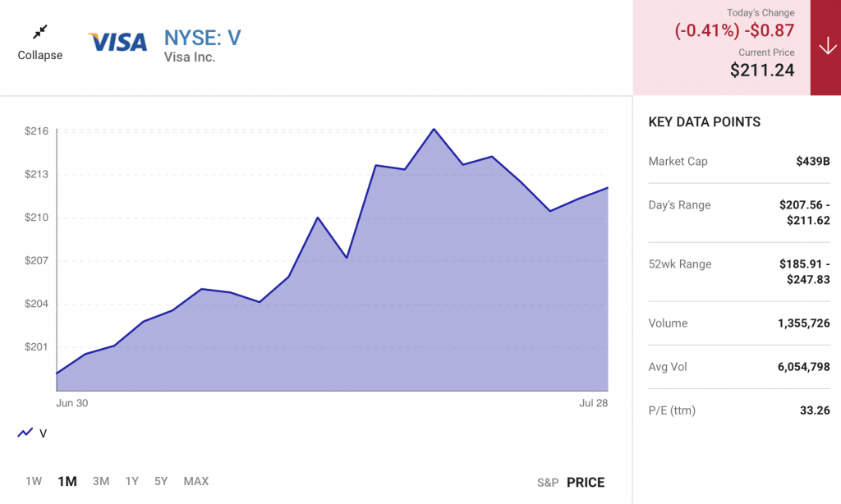Open the NYSE: V ticker link
This screenshot has height=504, width=841.
point(202,38)
